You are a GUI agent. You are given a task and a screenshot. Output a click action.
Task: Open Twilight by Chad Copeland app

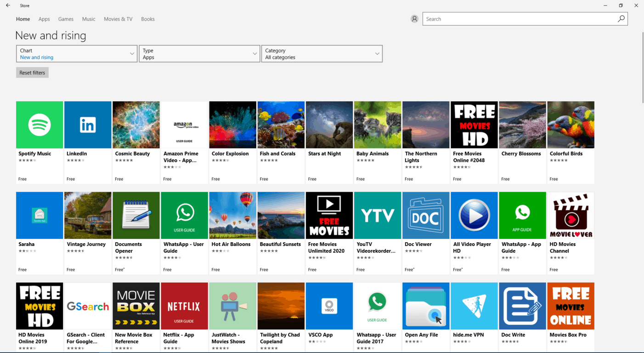[x=281, y=317]
